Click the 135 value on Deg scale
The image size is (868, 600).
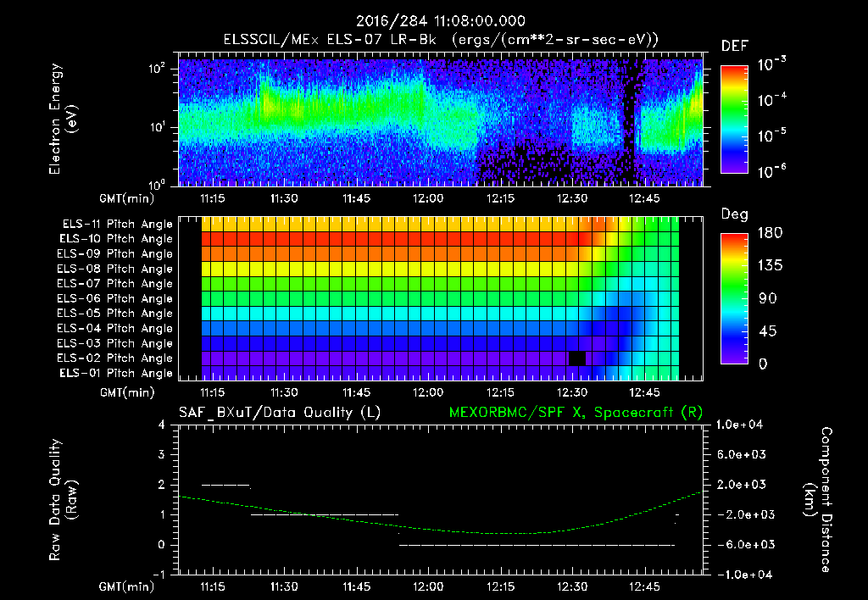click(770, 266)
